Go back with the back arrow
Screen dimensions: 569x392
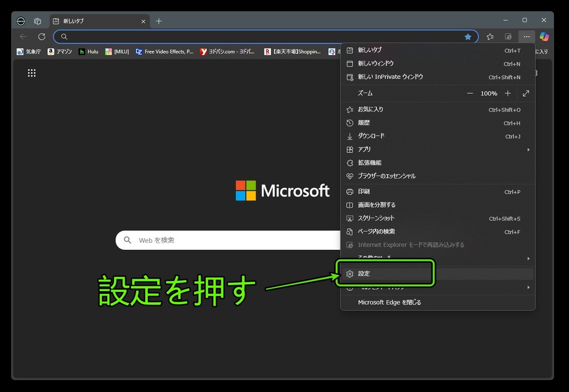[x=23, y=37]
